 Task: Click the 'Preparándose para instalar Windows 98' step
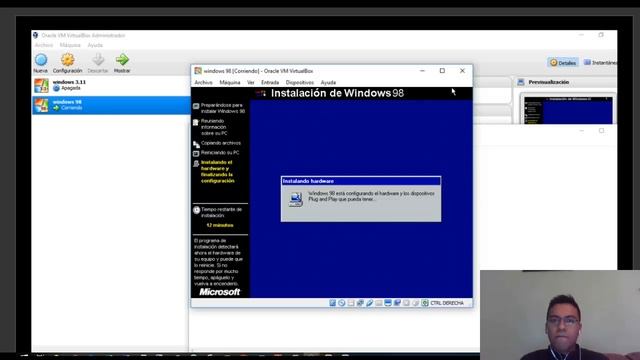(223, 108)
